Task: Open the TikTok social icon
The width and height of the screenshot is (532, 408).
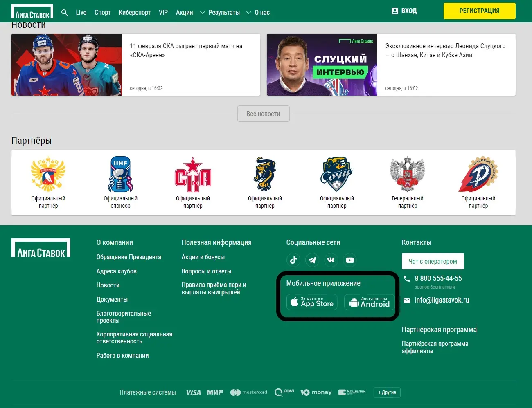Action: [293, 260]
